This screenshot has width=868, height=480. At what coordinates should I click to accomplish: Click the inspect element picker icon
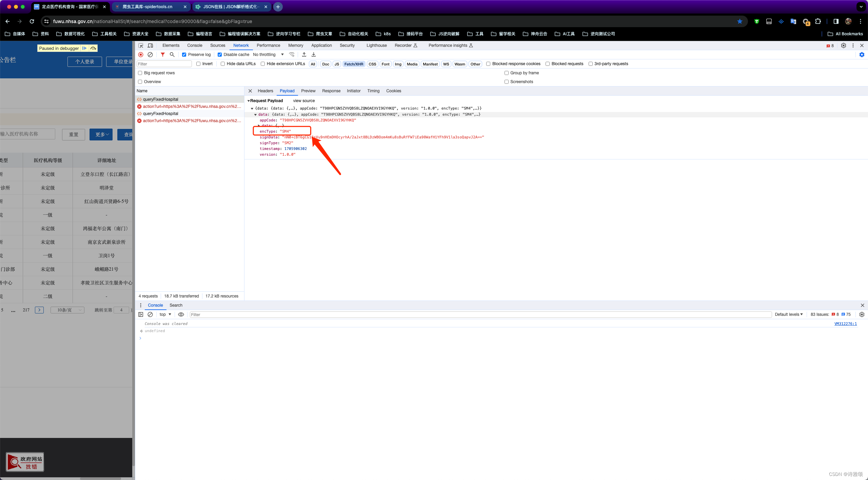click(141, 45)
